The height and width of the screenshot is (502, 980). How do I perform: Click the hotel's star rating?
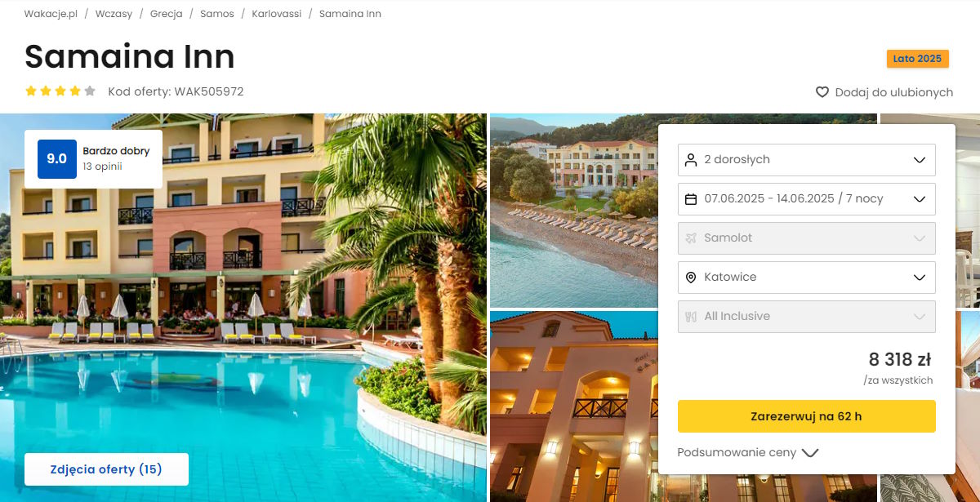60,91
